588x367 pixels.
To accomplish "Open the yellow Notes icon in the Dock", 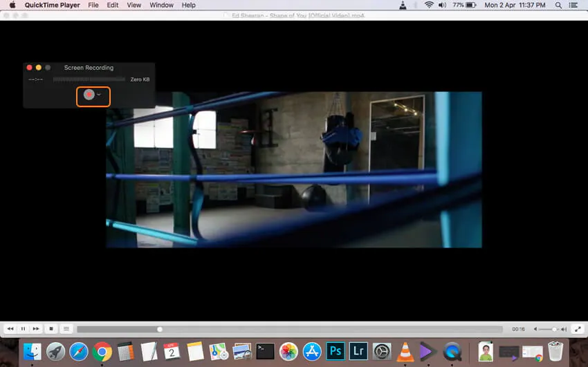I will pos(195,352).
